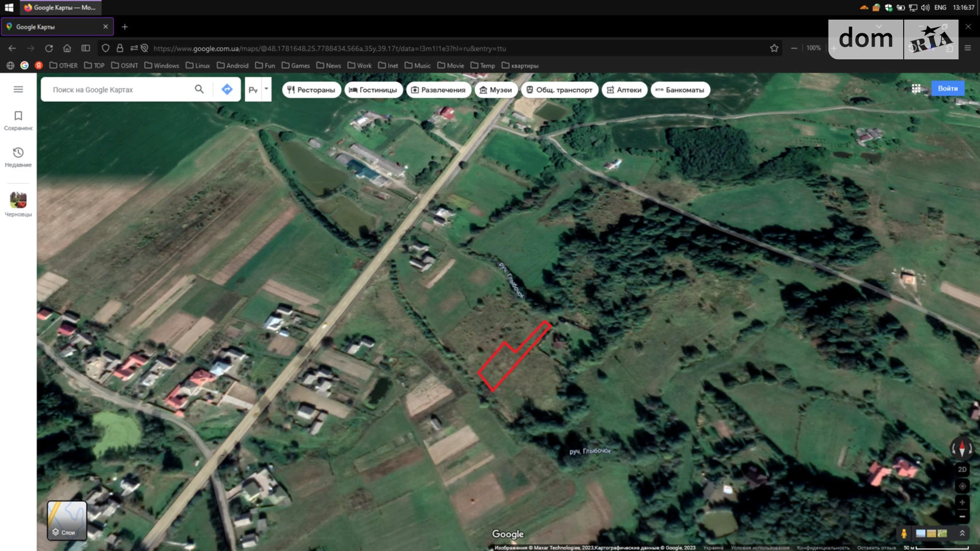
Task: Expand the imagery strip chevron
Action: [962, 533]
